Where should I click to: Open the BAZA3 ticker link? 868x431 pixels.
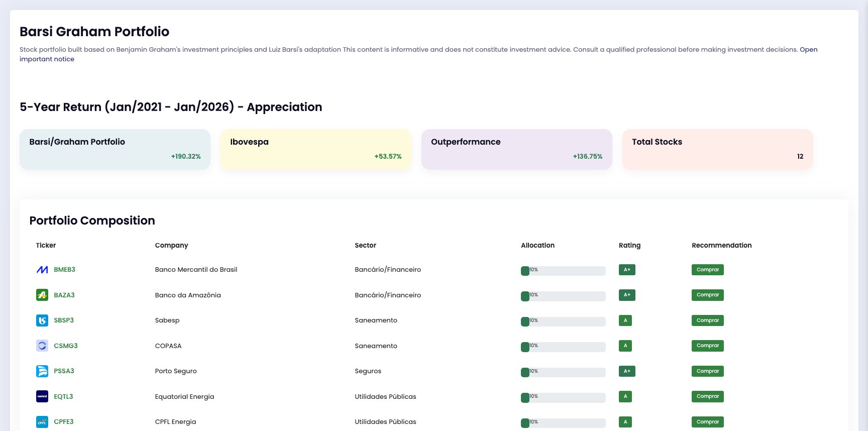[x=64, y=295]
